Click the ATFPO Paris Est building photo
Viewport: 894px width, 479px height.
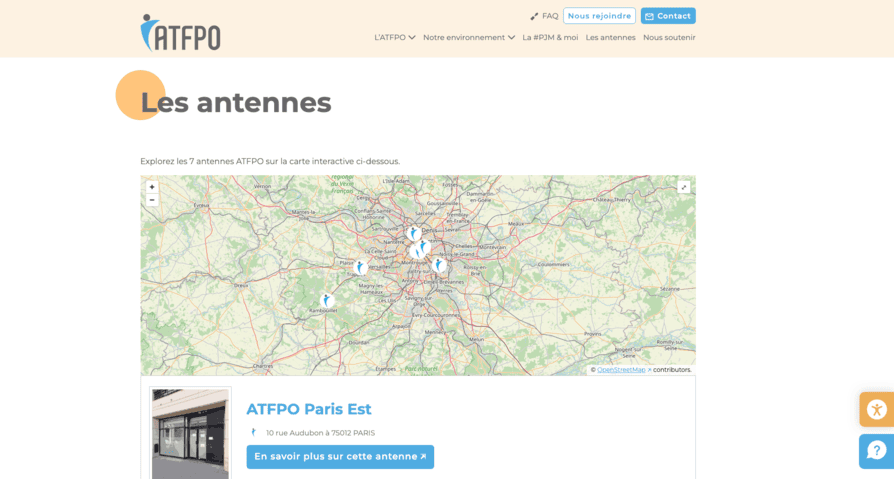[x=190, y=433]
